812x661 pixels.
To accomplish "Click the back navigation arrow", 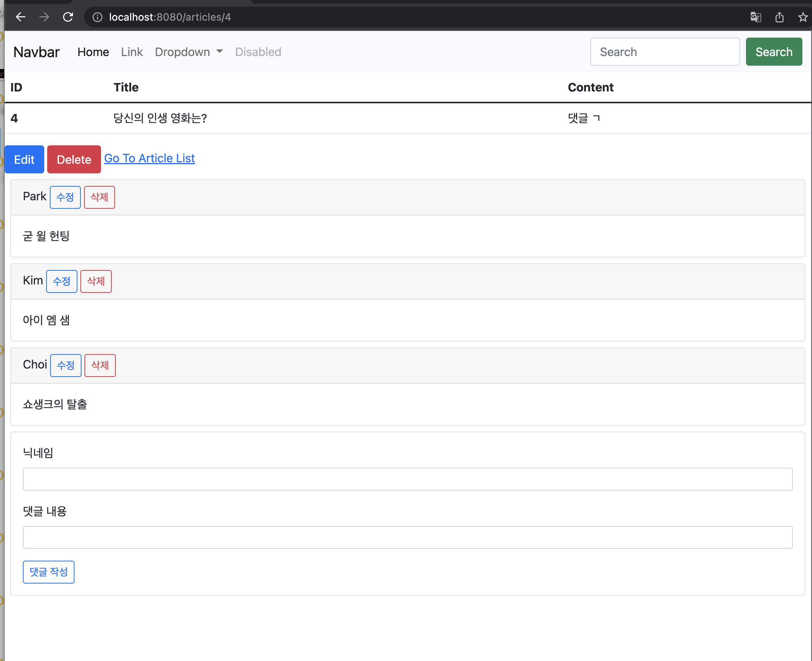I will [21, 17].
